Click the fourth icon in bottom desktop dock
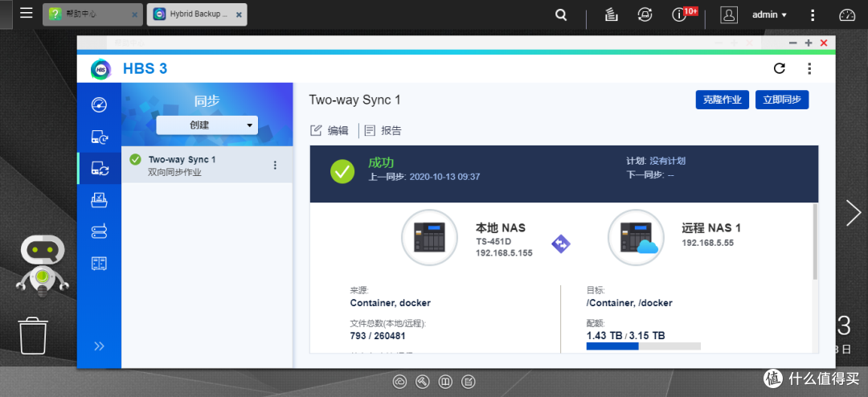This screenshot has height=397, width=868. 469,382
